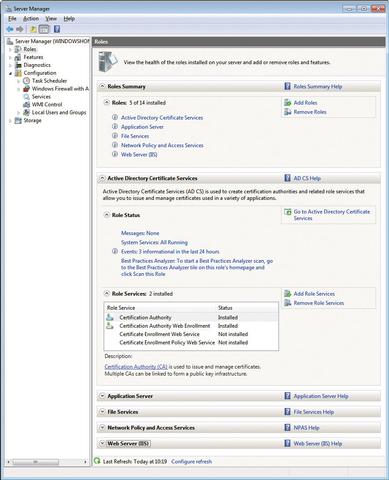Click info icon beside Web Server (IIS) role
The image size is (389, 480).
115,154
